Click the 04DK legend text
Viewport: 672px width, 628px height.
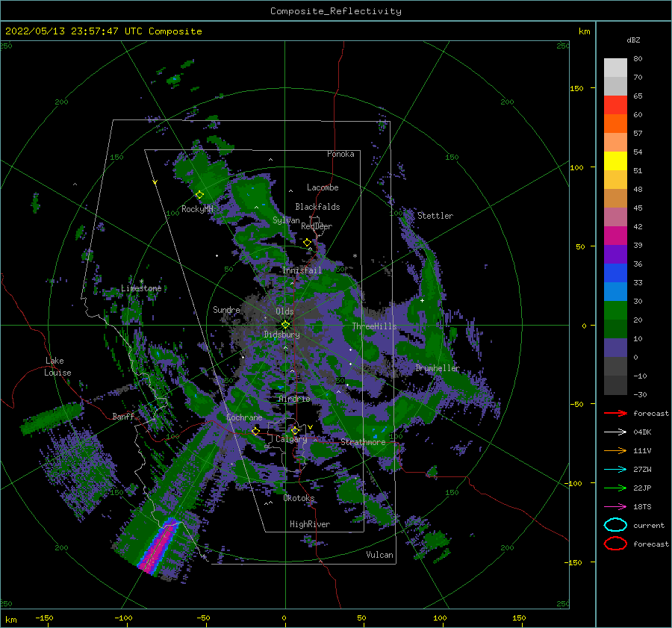click(x=642, y=432)
